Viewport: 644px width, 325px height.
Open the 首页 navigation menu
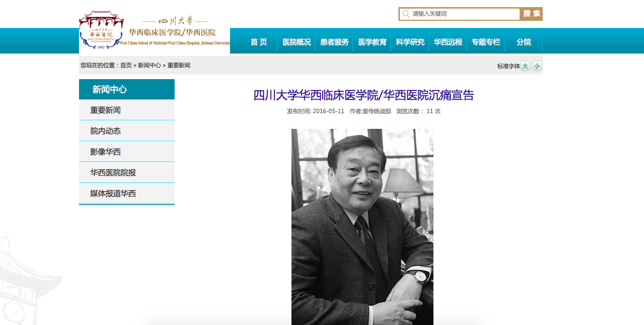coord(258,42)
